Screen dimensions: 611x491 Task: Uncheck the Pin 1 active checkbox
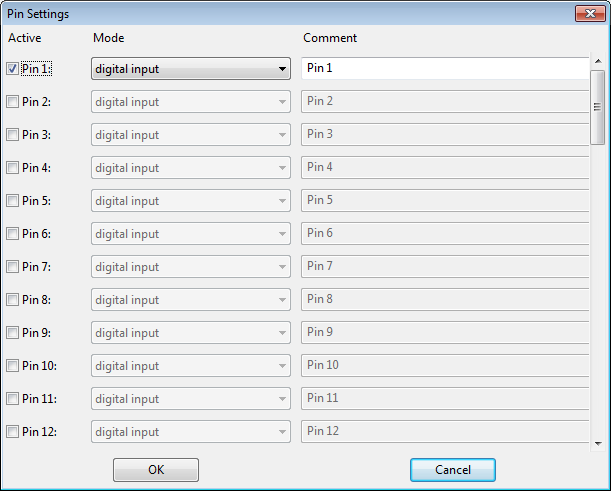pos(12,69)
